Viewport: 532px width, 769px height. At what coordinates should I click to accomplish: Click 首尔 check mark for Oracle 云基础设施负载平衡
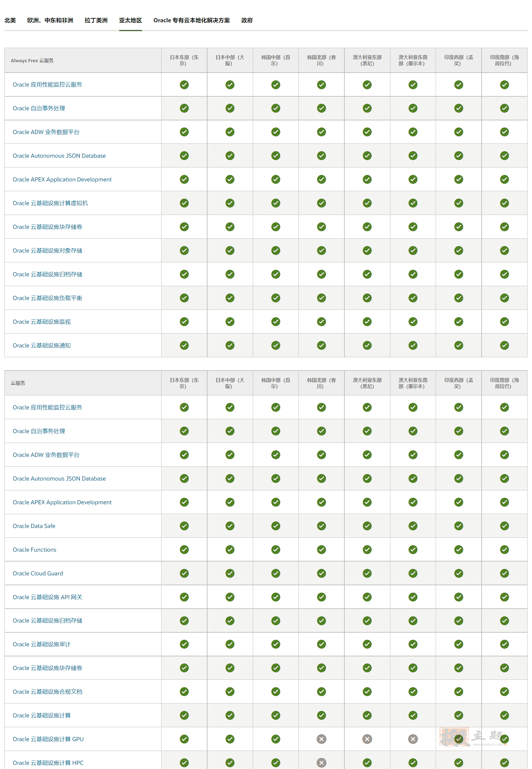276,298
